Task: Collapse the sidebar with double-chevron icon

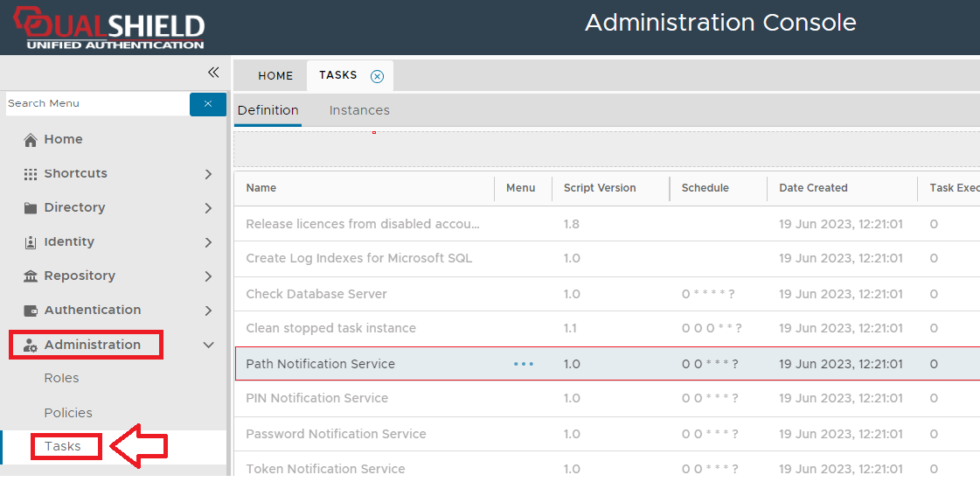Action: [212, 73]
